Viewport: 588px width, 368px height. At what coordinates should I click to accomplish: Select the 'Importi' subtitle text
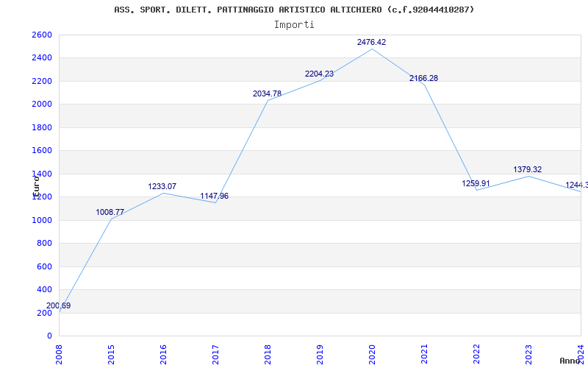coord(294,25)
